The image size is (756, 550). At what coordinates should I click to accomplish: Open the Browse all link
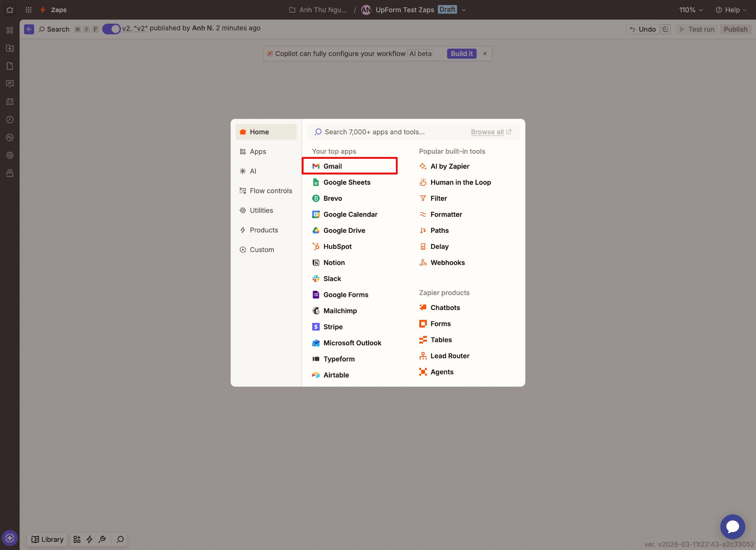491,132
